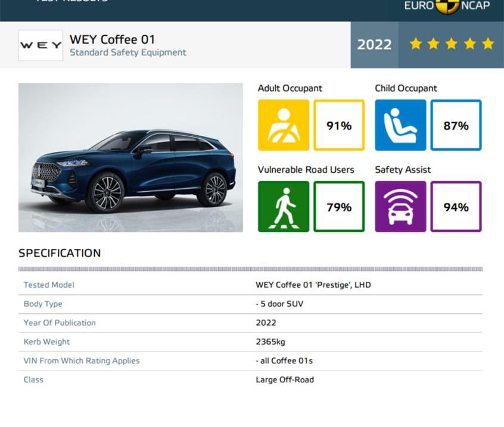
Task: Click the 2022 Year Of Publication value
Action: click(x=266, y=323)
